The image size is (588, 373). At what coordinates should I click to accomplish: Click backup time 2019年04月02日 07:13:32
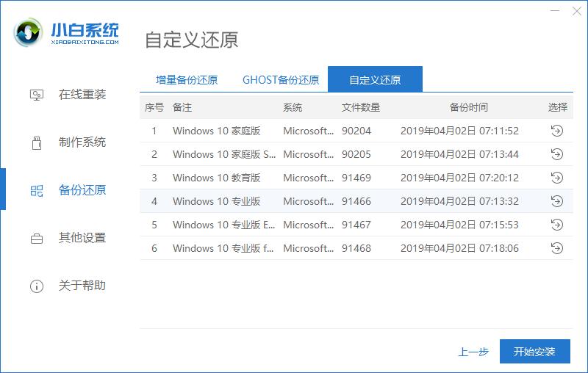(460, 201)
